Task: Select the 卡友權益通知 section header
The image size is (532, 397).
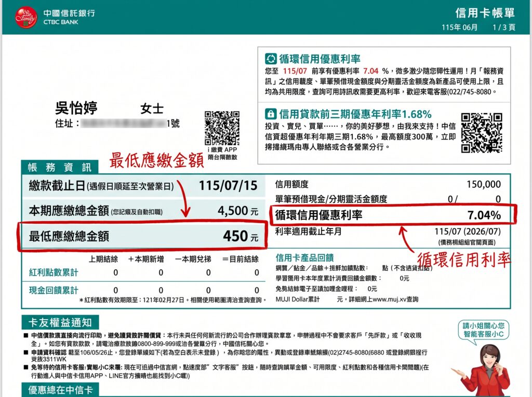Action: [60, 322]
